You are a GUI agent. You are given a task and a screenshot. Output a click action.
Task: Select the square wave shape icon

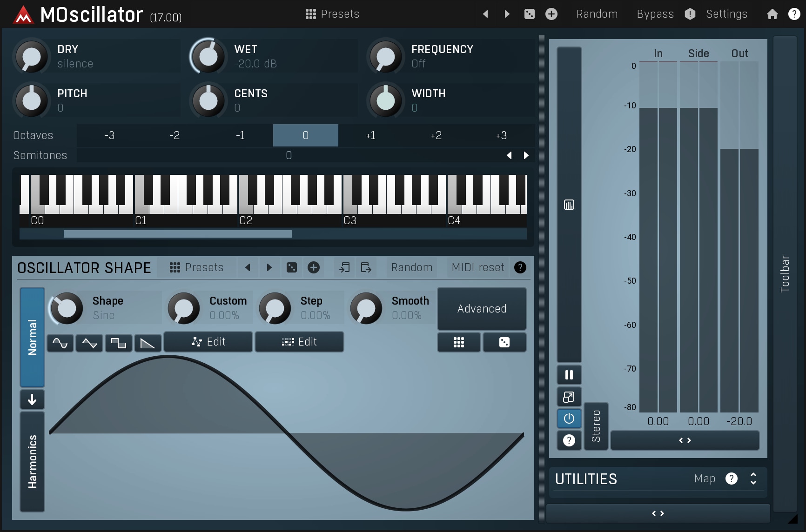tap(119, 343)
